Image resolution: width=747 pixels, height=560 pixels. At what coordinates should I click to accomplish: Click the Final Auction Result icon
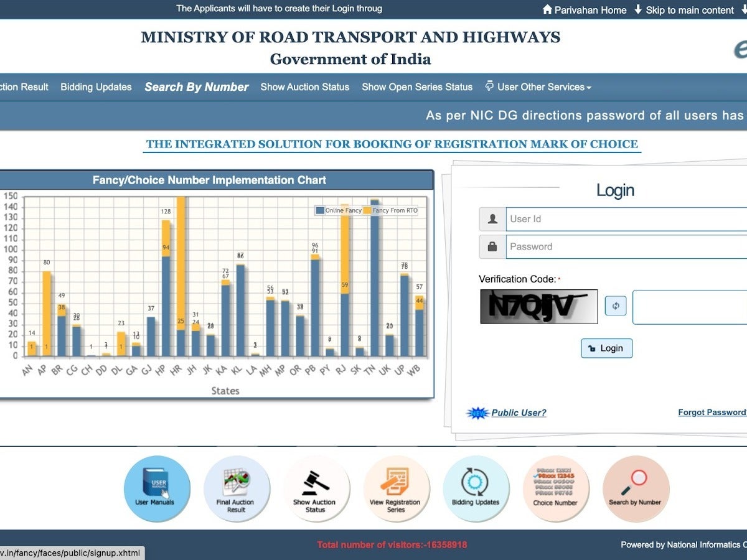(x=236, y=488)
